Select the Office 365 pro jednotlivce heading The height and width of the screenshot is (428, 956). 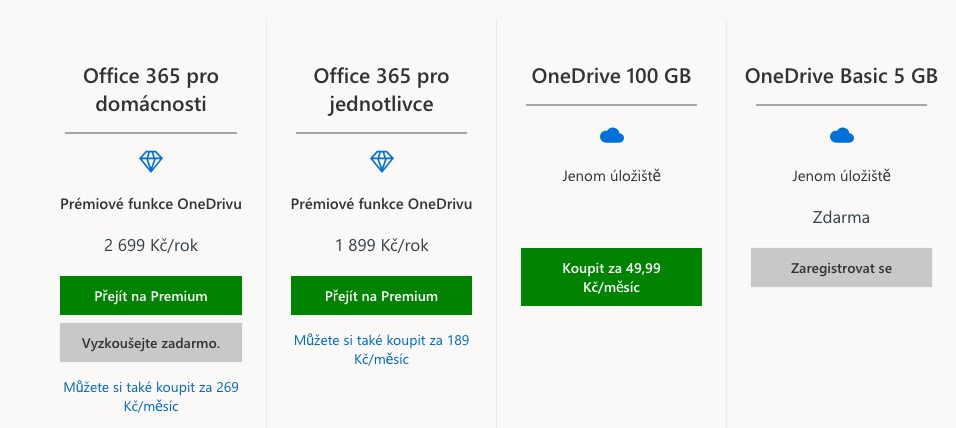pos(381,90)
